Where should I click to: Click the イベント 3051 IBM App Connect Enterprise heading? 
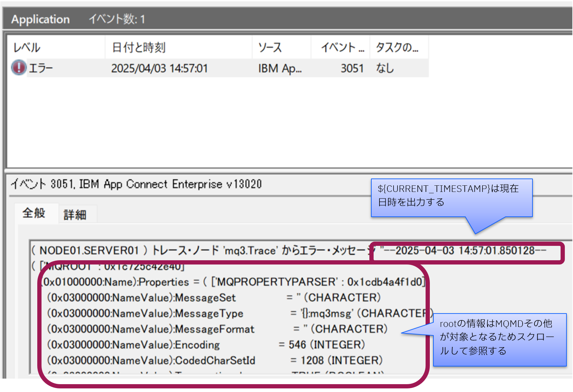tap(136, 184)
